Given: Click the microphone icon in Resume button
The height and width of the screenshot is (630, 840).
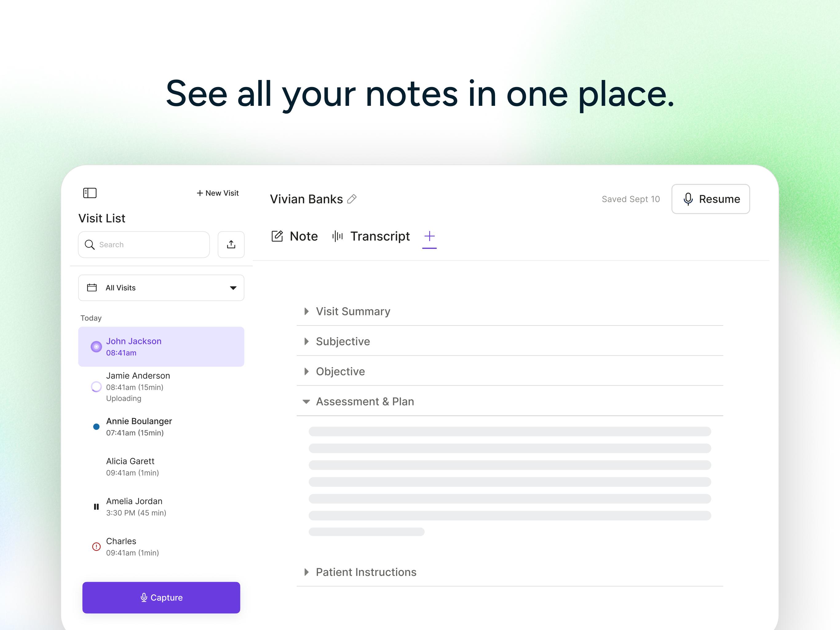Looking at the screenshot, I should 688,199.
